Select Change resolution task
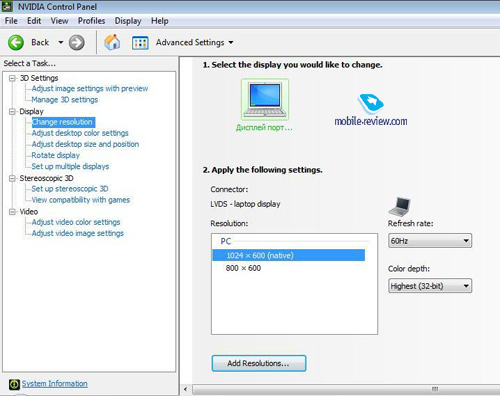 63,122
